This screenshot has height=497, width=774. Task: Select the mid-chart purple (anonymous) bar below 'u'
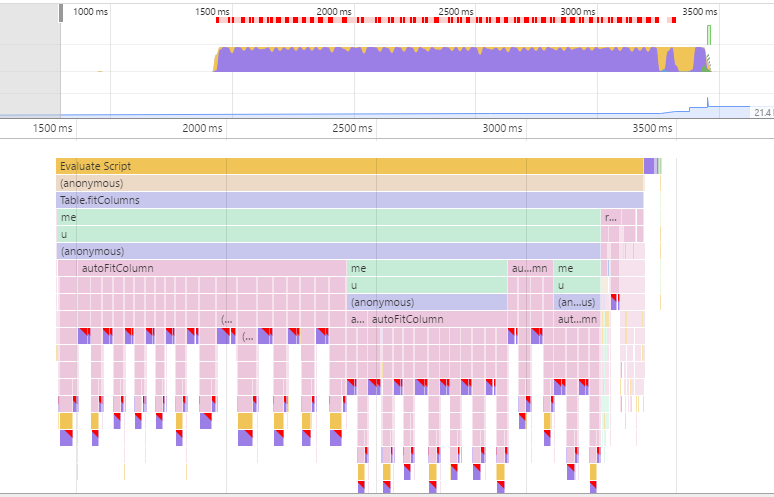(x=427, y=303)
